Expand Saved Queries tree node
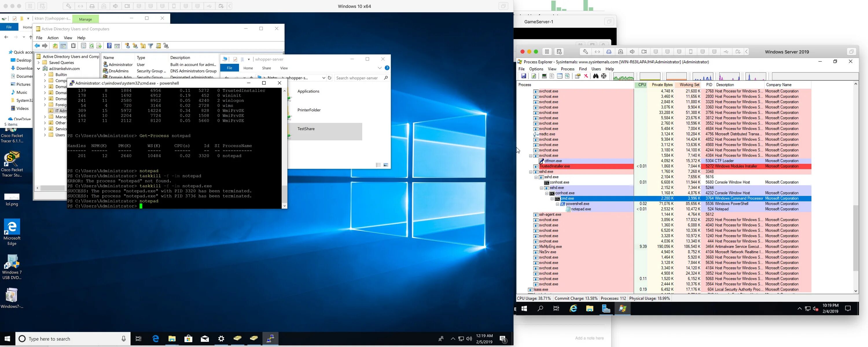 [x=38, y=63]
